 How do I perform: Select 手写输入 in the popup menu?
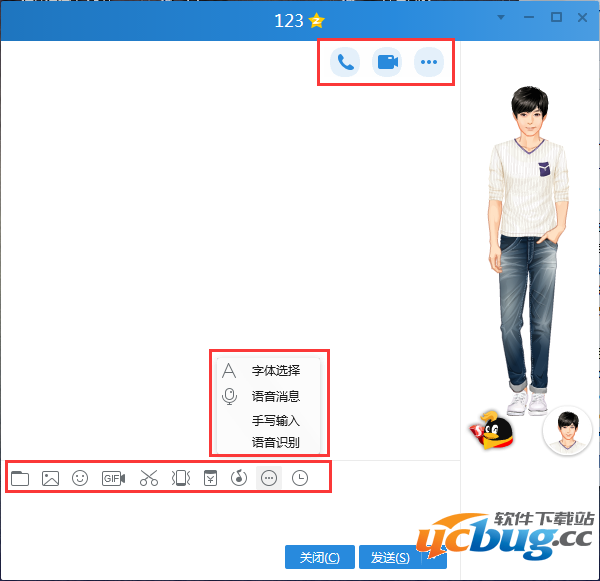tap(275, 421)
